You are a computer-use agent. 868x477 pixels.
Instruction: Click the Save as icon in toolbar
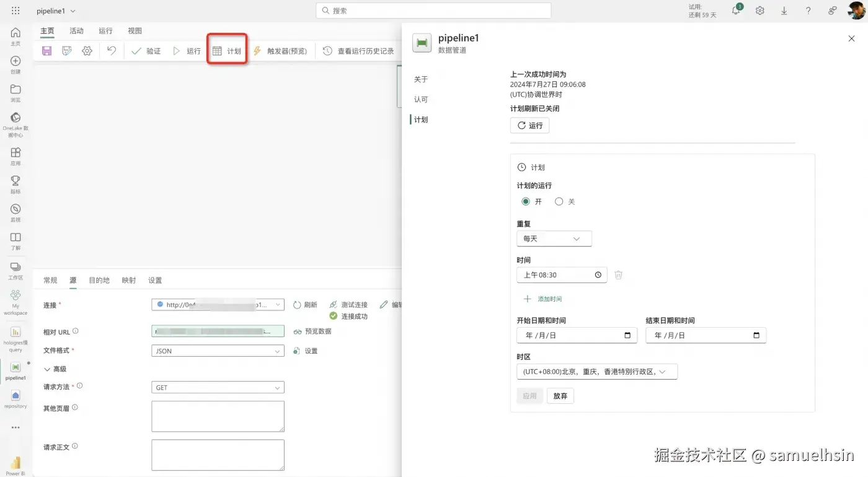67,51
